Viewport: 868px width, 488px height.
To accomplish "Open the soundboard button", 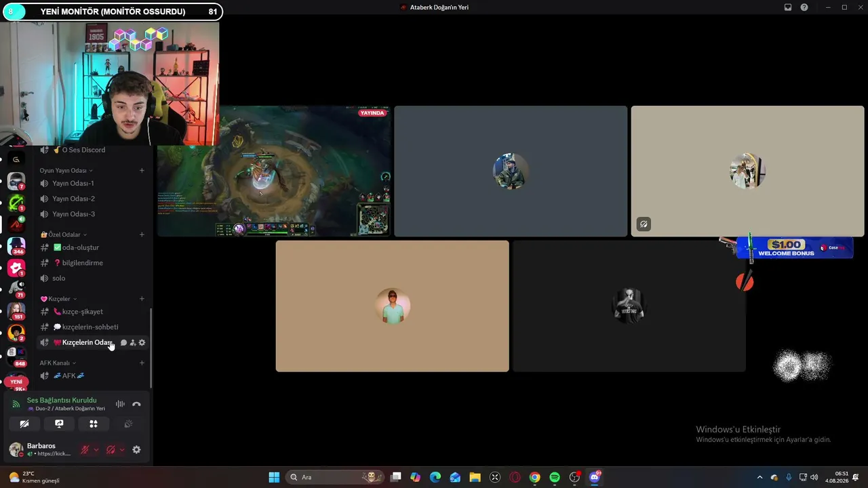I will pyautogui.click(x=128, y=424).
